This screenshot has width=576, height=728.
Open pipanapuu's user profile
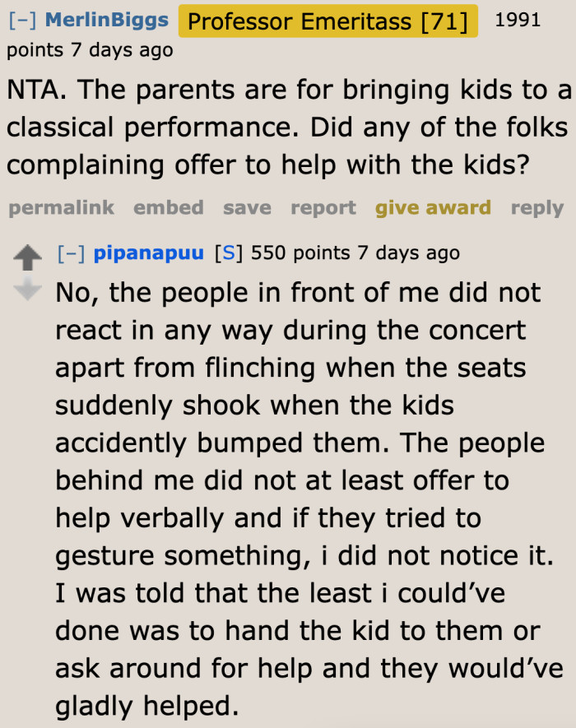pos(149,253)
